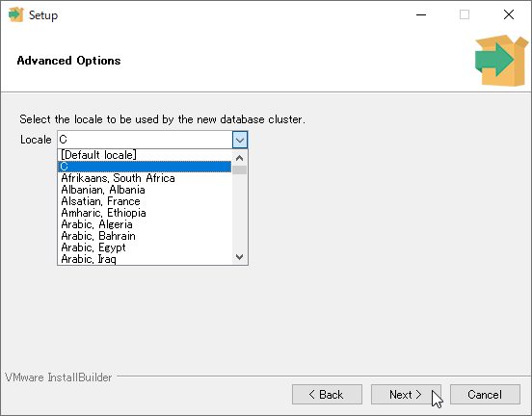The image size is (532, 416).
Task: Click the large package arrow logo
Action: tap(501, 61)
